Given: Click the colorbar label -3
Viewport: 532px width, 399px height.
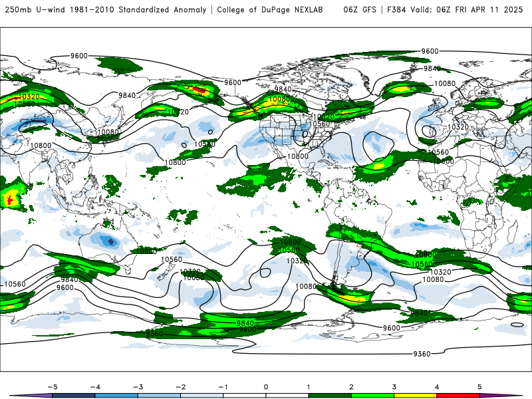Looking at the screenshot, I should (x=138, y=387).
